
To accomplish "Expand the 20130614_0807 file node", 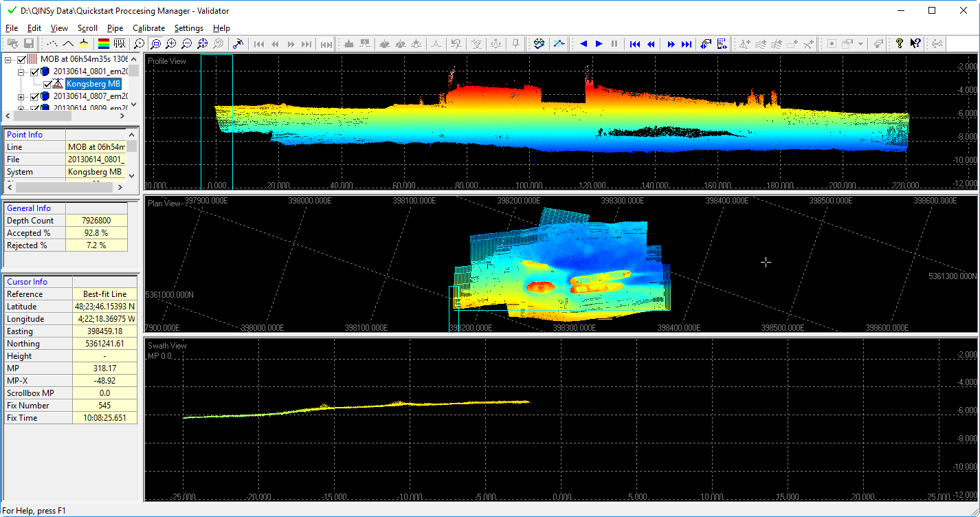I will (x=21, y=96).
